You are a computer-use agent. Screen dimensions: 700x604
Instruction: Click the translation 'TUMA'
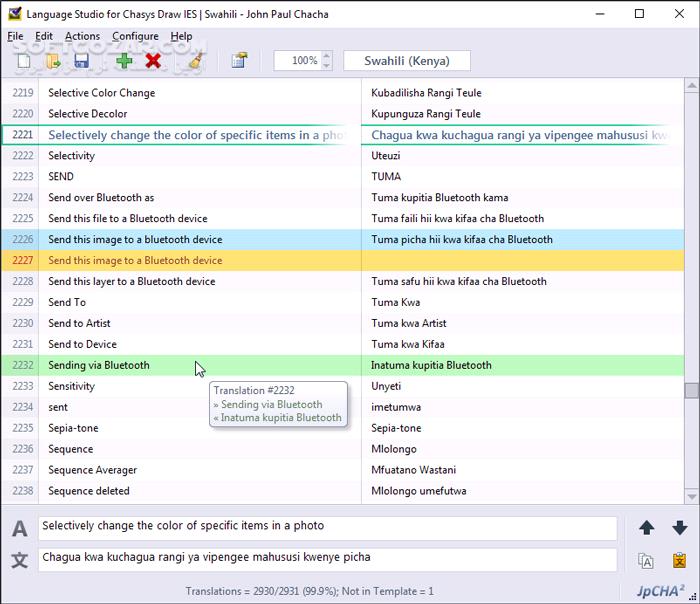(386, 177)
